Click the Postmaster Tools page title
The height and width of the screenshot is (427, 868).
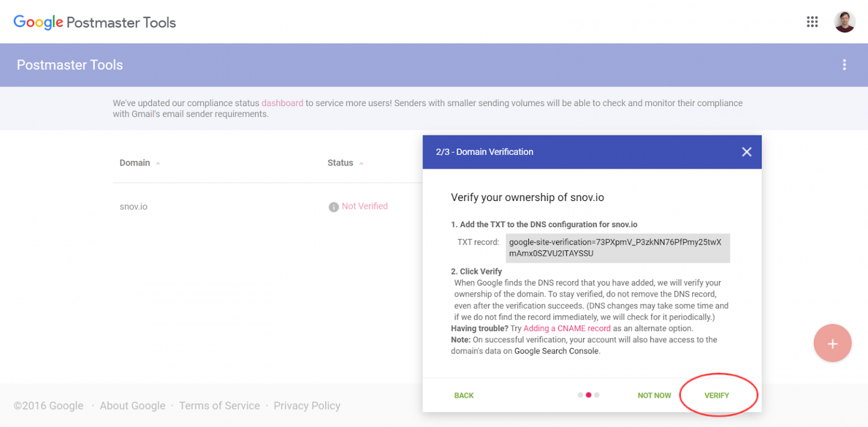coord(70,65)
